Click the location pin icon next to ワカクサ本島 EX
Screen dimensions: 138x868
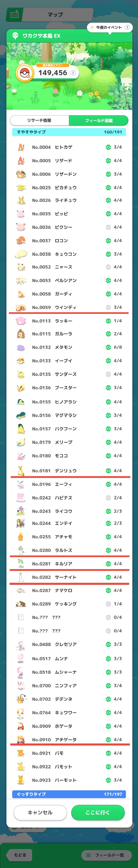tap(15, 36)
